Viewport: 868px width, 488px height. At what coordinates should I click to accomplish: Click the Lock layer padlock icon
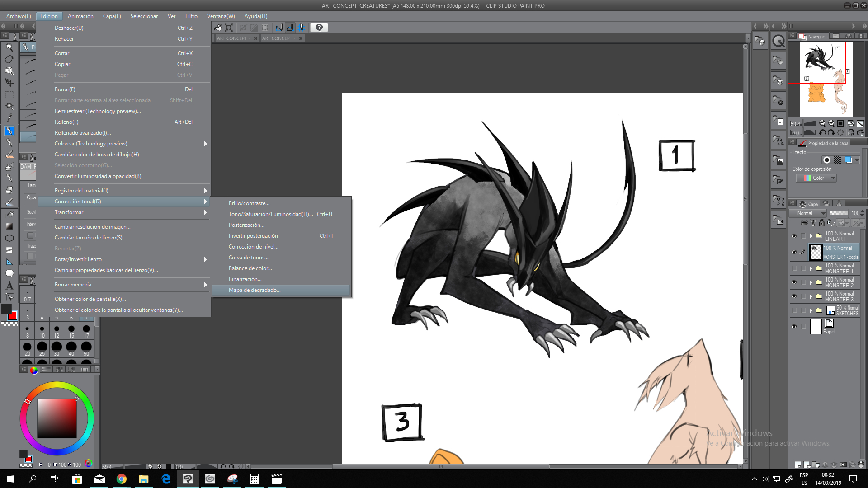(822, 223)
